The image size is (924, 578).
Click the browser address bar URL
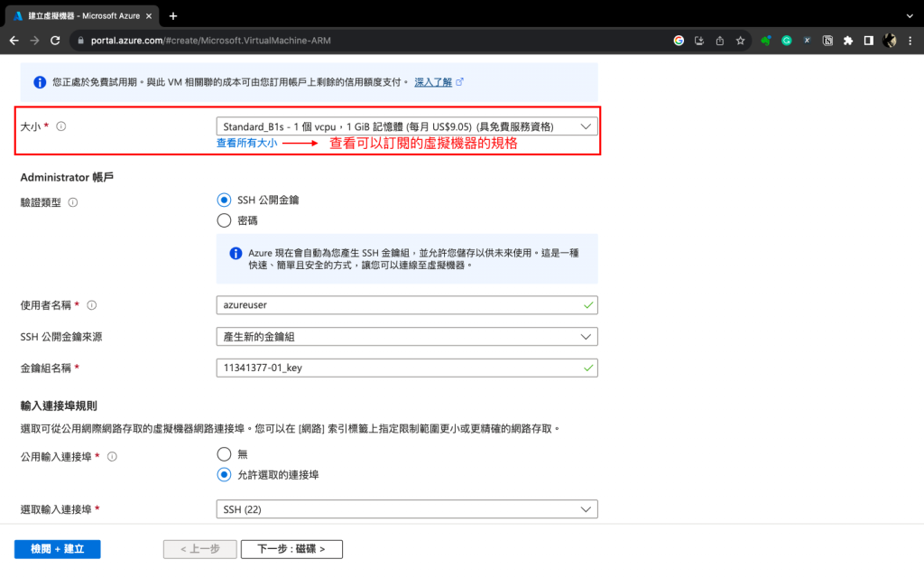click(x=210, y=41)
